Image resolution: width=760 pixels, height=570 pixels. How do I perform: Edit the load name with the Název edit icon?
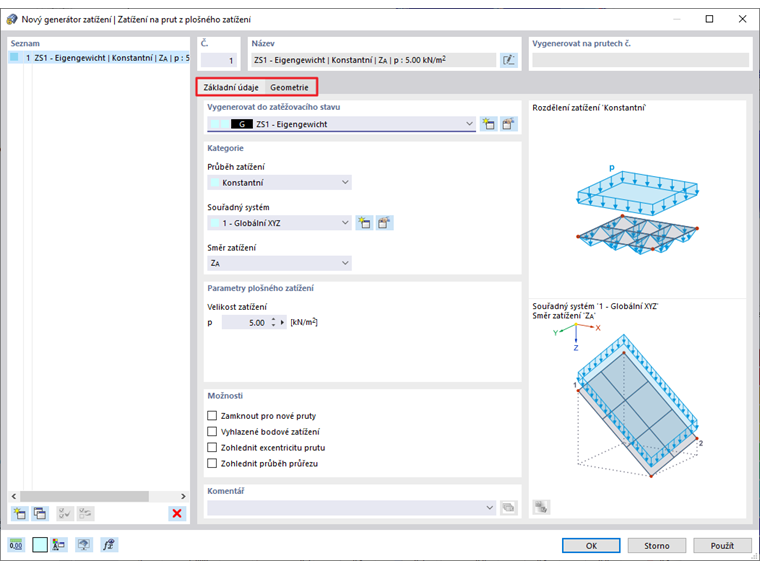click(508, 60)
